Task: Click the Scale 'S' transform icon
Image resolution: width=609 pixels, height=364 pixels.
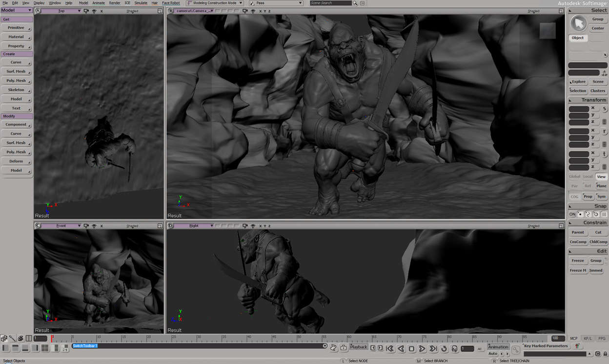Action: tap(604, 109)
